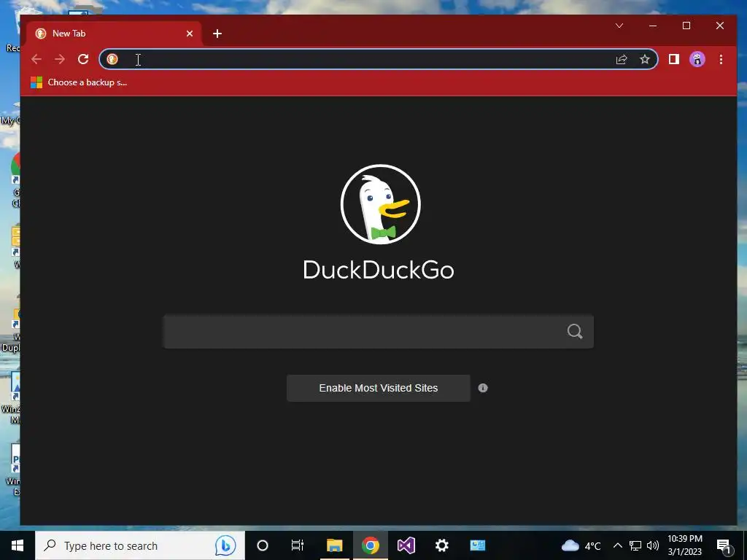The height and width of the screenshot is (560, 747).
Task: Minimize the Chrome window
Action: (653, 26)
